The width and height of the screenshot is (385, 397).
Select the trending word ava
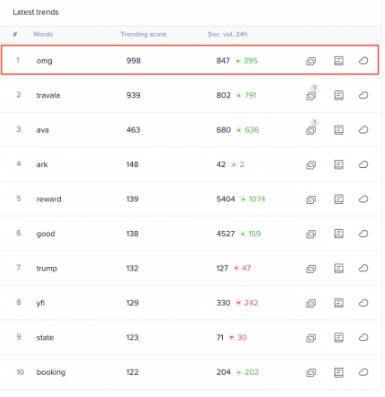click(42, 130)
